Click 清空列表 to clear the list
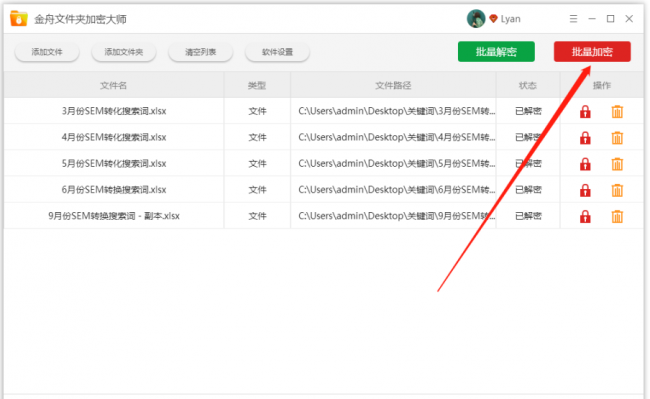The image size is (650, 399). coord(201,52)
